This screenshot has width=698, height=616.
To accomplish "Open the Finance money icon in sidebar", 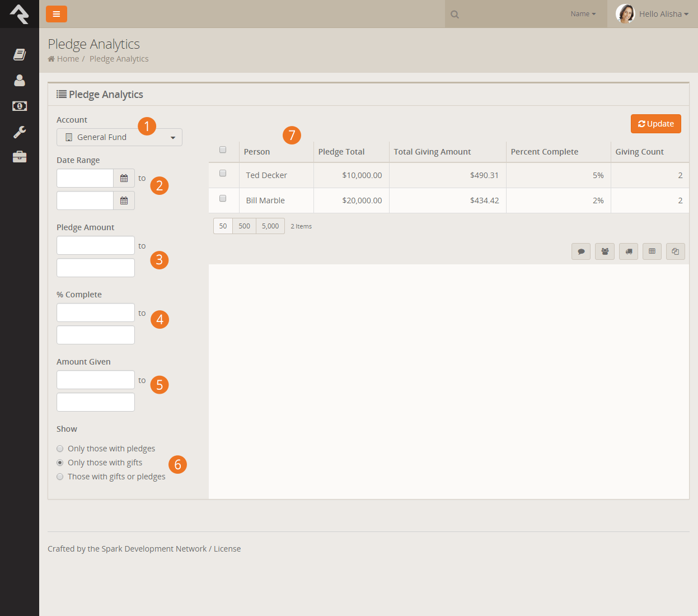I will (x=20, y=106).
